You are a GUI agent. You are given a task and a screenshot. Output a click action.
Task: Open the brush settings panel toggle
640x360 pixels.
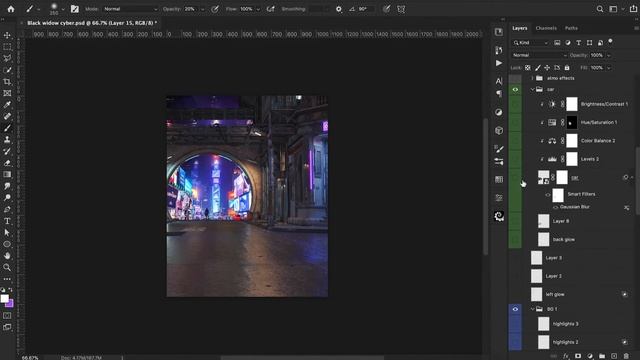point(75,9)
